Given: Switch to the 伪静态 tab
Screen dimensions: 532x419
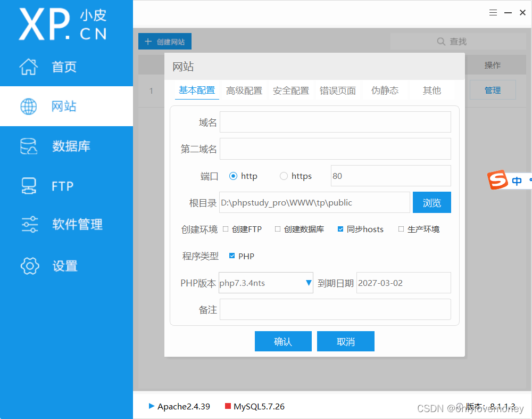Looking at the screenshot, I should pyautogui.click(x=385, y=91).
